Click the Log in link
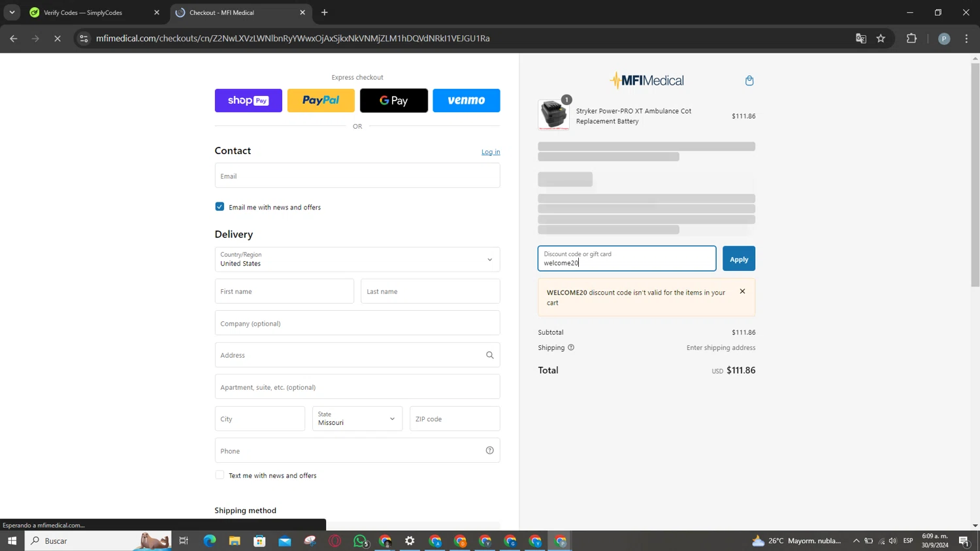This screenshot has width=980, height=551. (x=490, y=152)
